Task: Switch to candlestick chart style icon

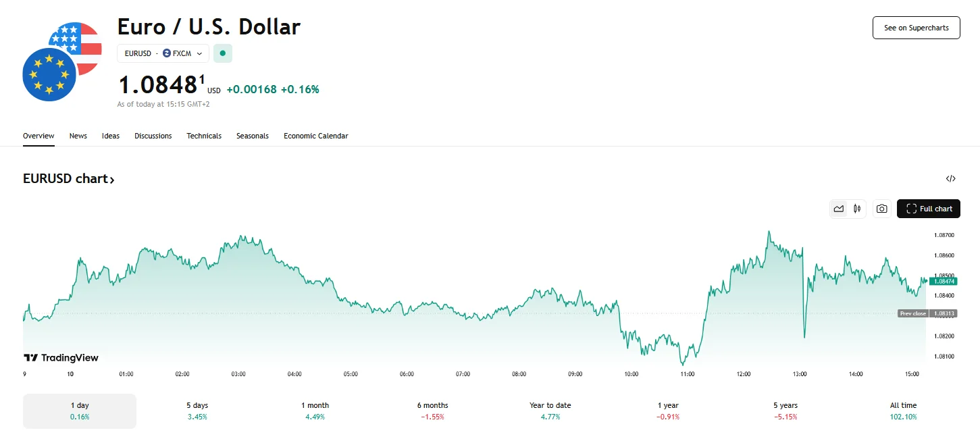Action: coord(857,209)
